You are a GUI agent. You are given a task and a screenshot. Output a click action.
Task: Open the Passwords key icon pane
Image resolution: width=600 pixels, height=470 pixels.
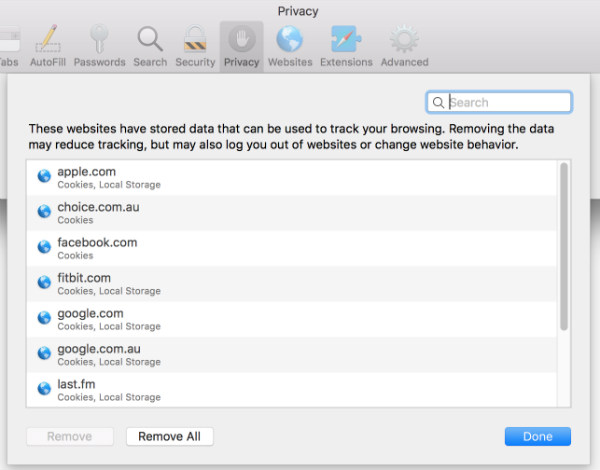tap(99, 46)
